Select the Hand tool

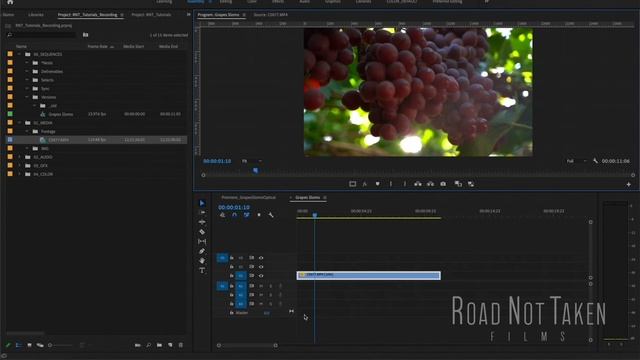coord(202,260)
